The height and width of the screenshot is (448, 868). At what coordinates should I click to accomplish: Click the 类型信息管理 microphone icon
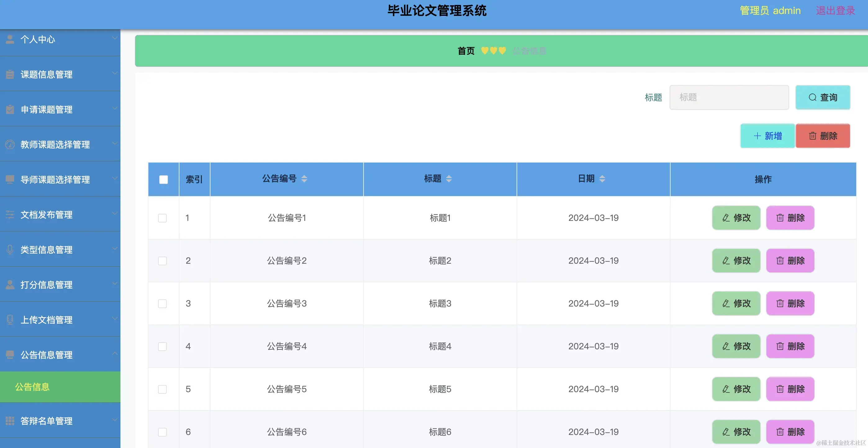click(x=9, y=250)
